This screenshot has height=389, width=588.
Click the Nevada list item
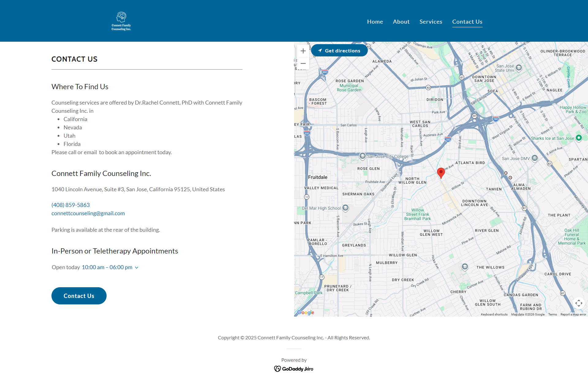pyautogui.click(x=73, y=128)
